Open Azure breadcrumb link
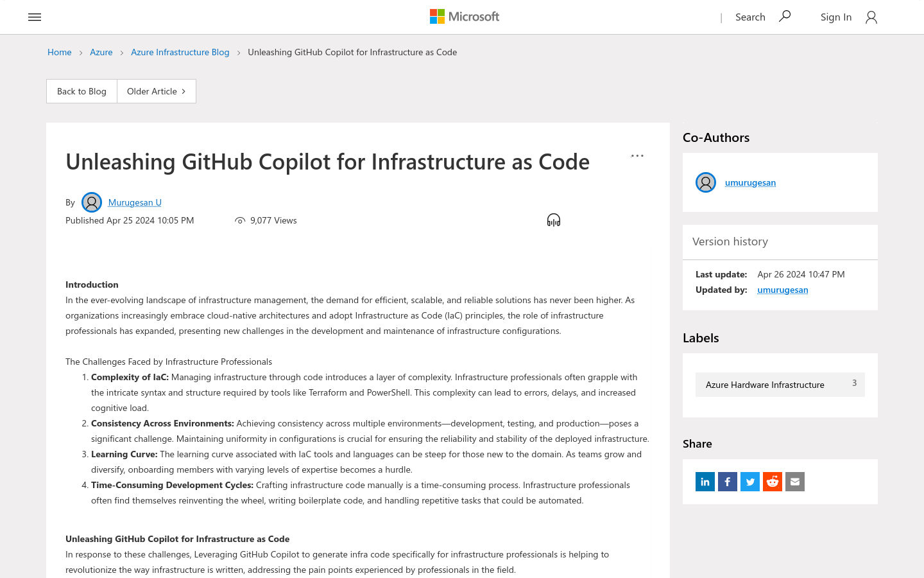The height and width of the screenshot is (578, 924). click(x=101, y=52)
